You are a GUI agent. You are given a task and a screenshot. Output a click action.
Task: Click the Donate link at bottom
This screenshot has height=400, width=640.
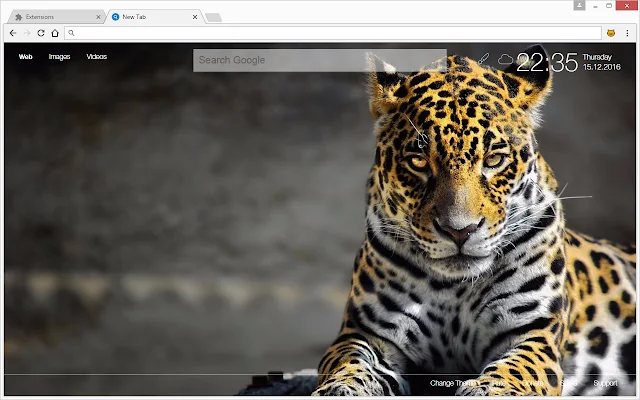click(533, 383)
